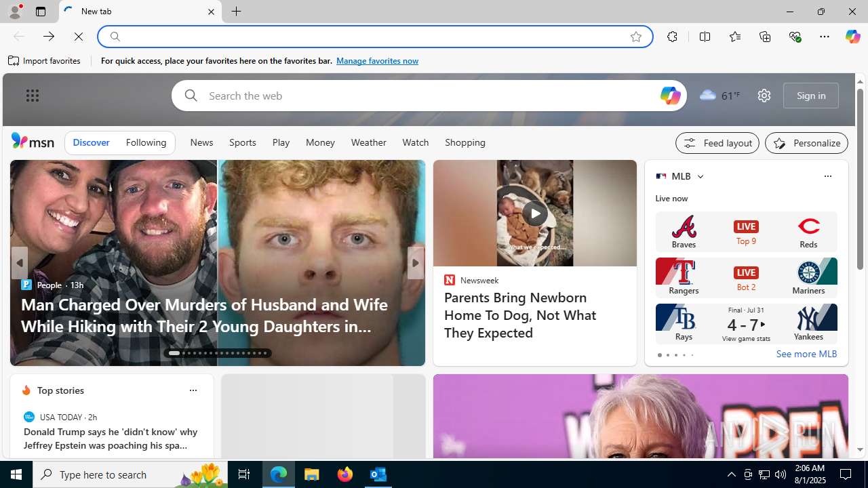This screenshot has width=868, height=488.
Task: Click taskbar Type here to search
Action: [x=131, y=474]
